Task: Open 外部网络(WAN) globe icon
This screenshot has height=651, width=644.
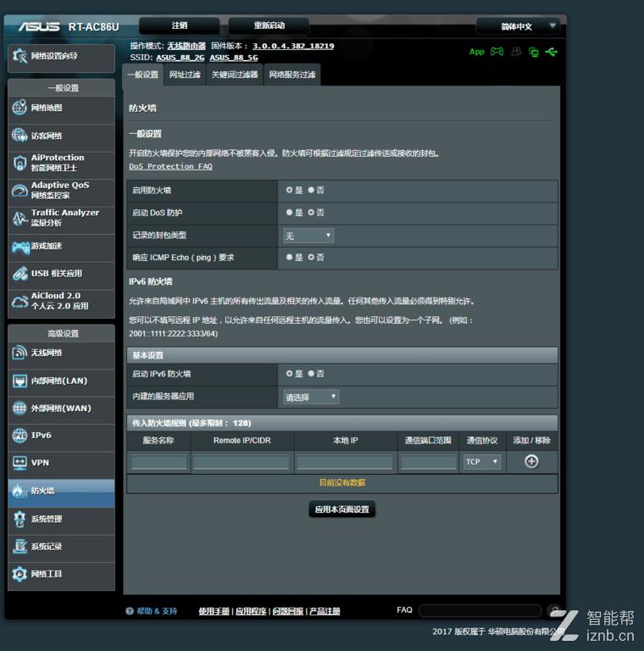Action: point(19,408)
